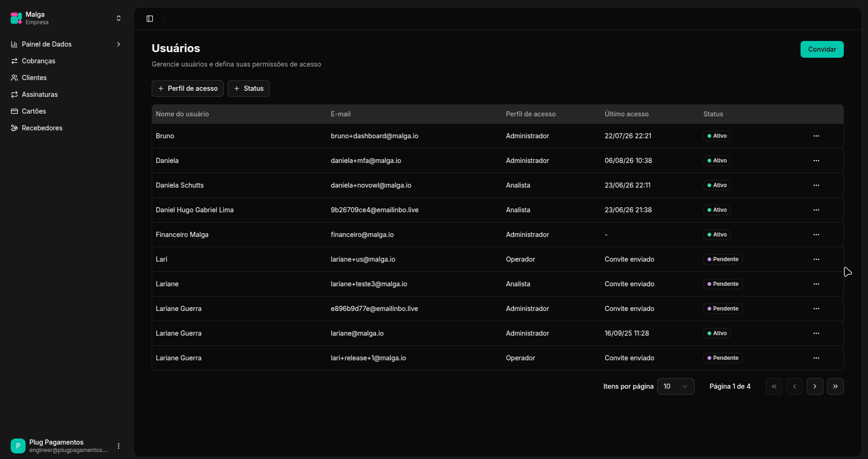Select bruno+dashboard@malga.io email
The image size is (868, 459).
(x=374, y=136)
